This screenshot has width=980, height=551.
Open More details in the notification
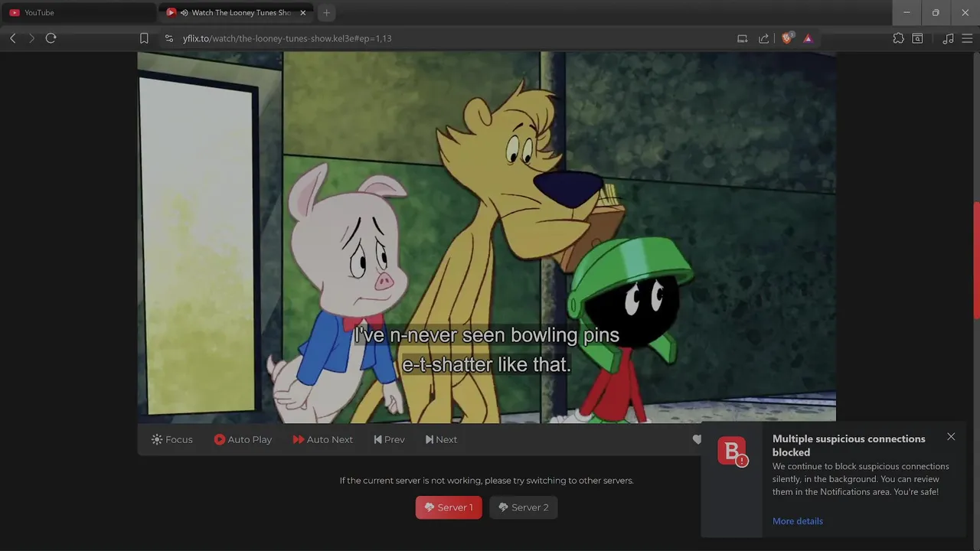coord(798,521)
